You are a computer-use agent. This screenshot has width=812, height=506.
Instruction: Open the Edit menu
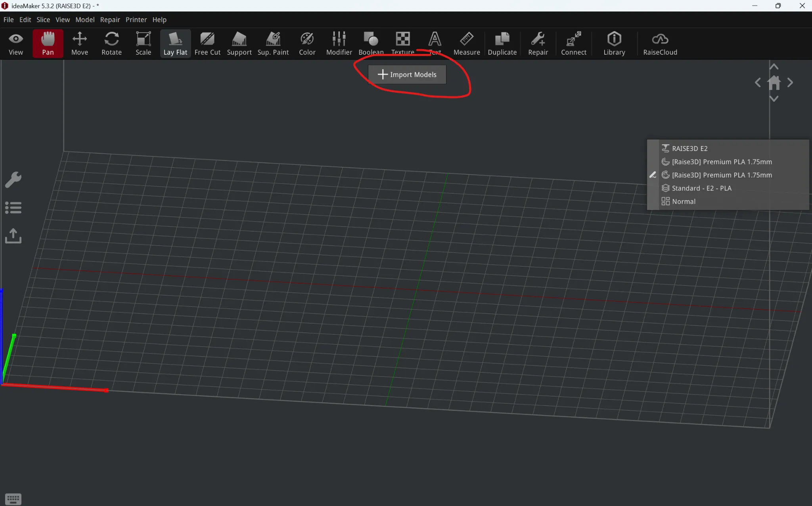click(x=25, y=19)
